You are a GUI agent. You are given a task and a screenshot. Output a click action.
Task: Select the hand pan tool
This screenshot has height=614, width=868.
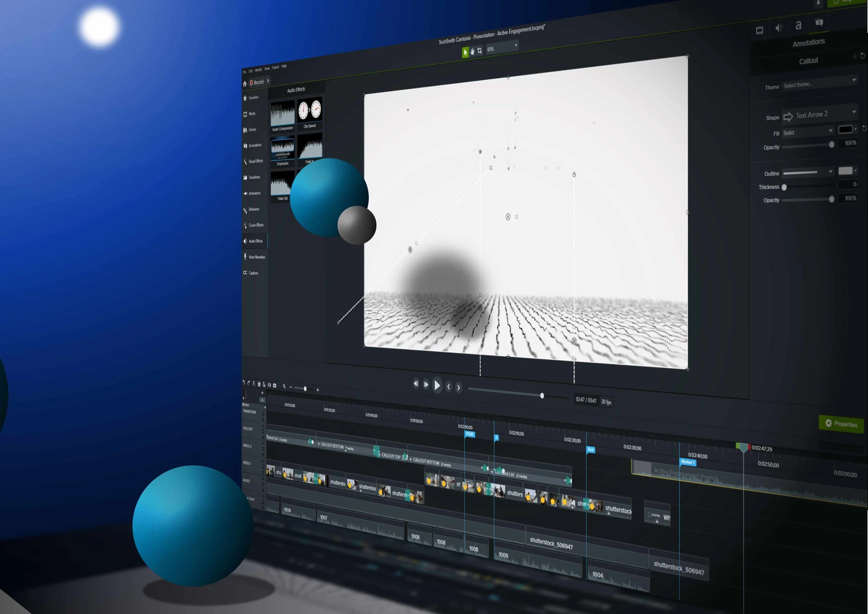tap(472, 51)
